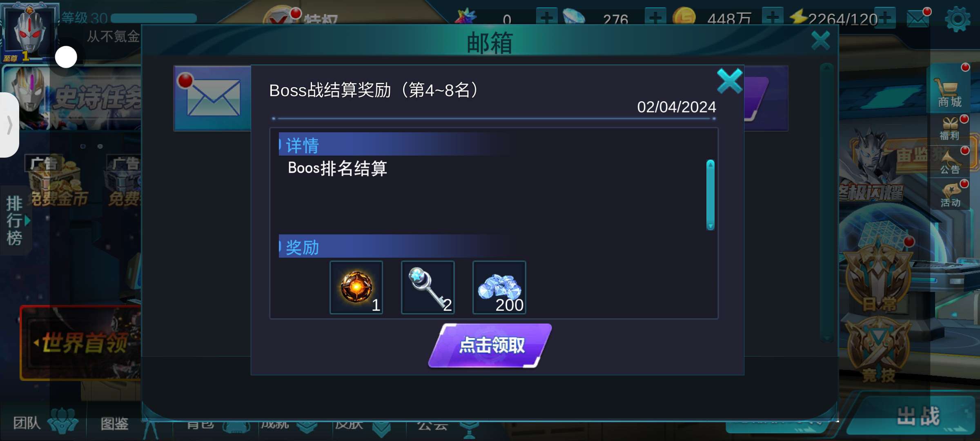Select the silver key reward item

pyautogui.click(x=428, y=287)
